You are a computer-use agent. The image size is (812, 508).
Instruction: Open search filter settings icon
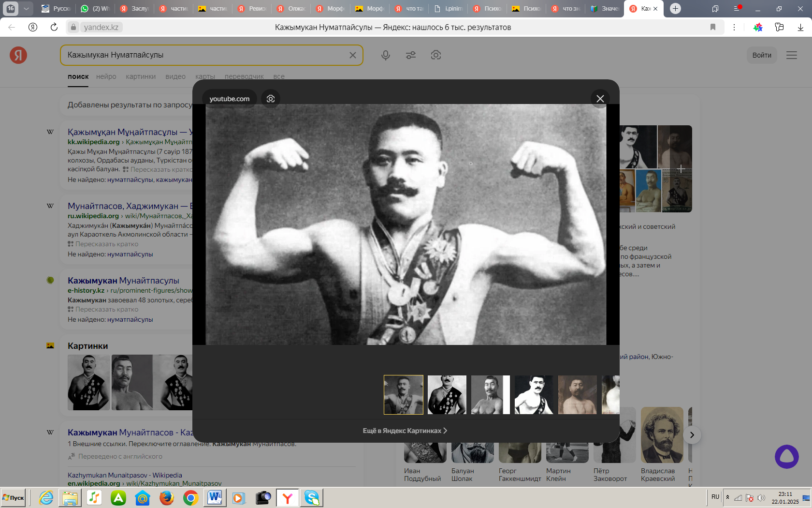click(411, 55)
